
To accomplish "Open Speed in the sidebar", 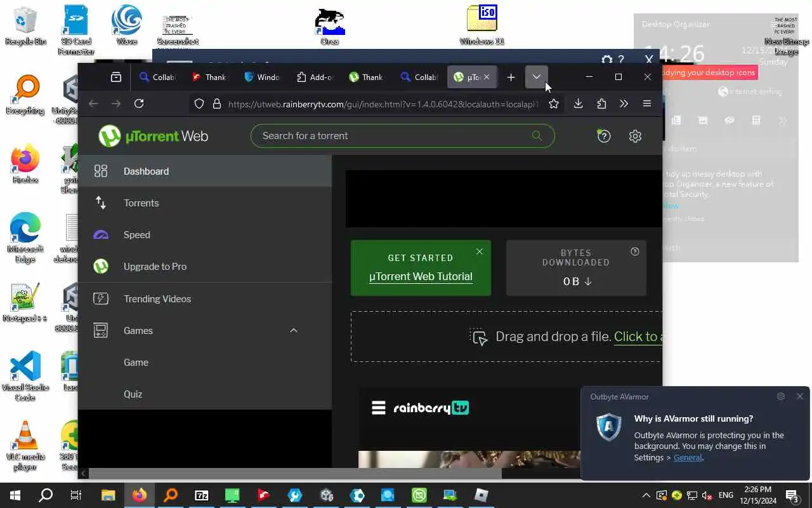I will point(205,234).
